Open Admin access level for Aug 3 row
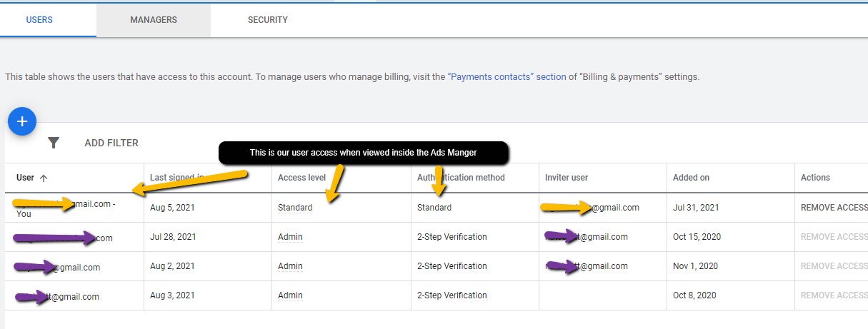 (x=290, y=295)
